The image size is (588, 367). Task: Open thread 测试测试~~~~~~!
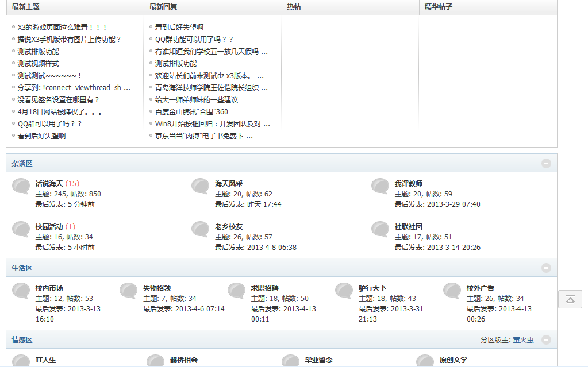coord(49,76)
